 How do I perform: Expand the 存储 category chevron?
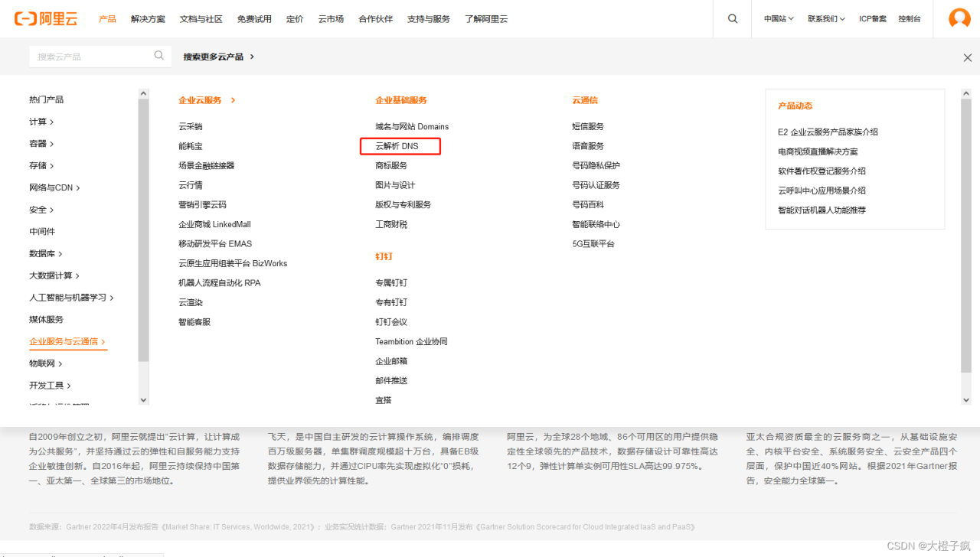tap(52, 165)
